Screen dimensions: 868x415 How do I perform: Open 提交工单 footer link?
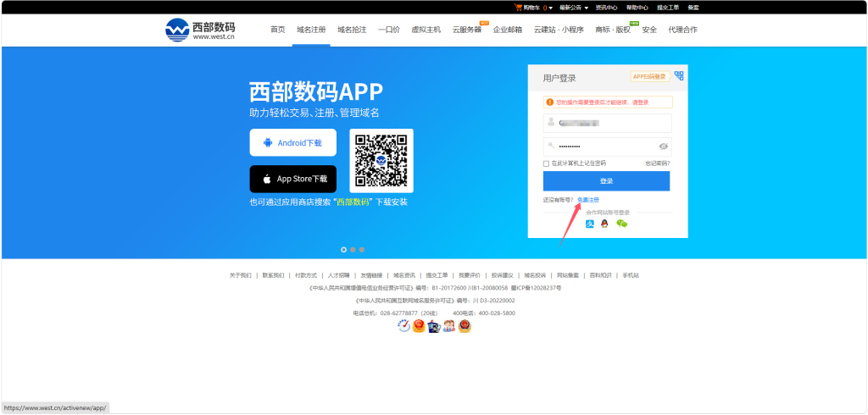click(x=437, y=275)
